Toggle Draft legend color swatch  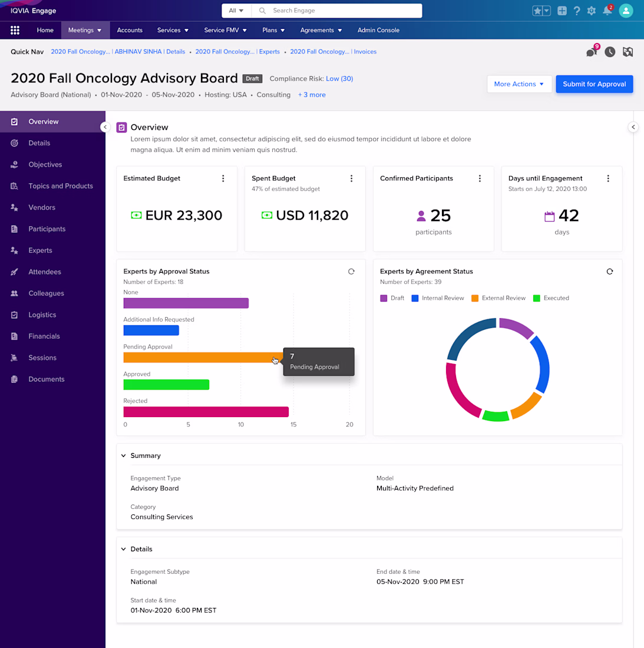point(384,299)
